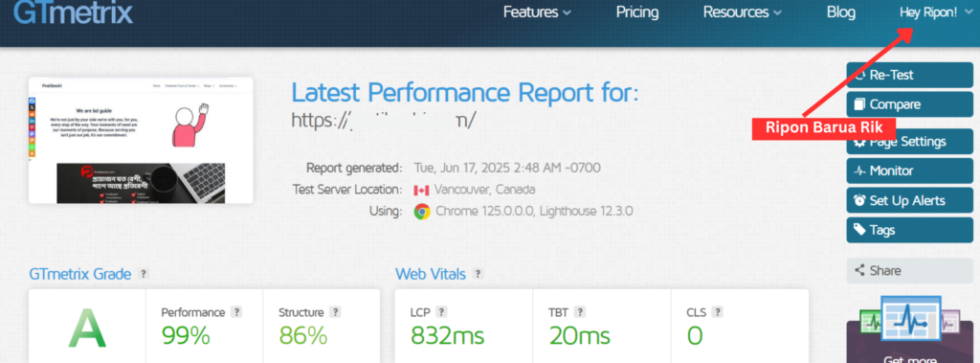The height and width of the screenshot is (363, 980).
Task: Click the tested site URL link
Action: 385,119
